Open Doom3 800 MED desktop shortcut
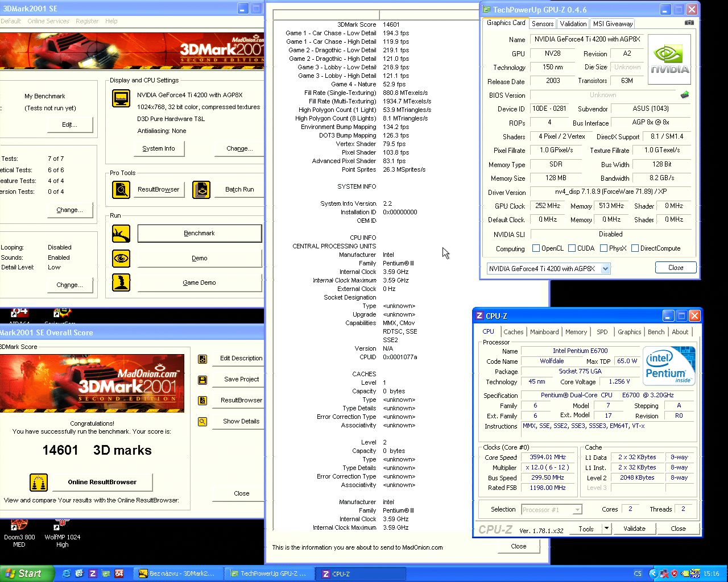 click(x=19, y=533)
